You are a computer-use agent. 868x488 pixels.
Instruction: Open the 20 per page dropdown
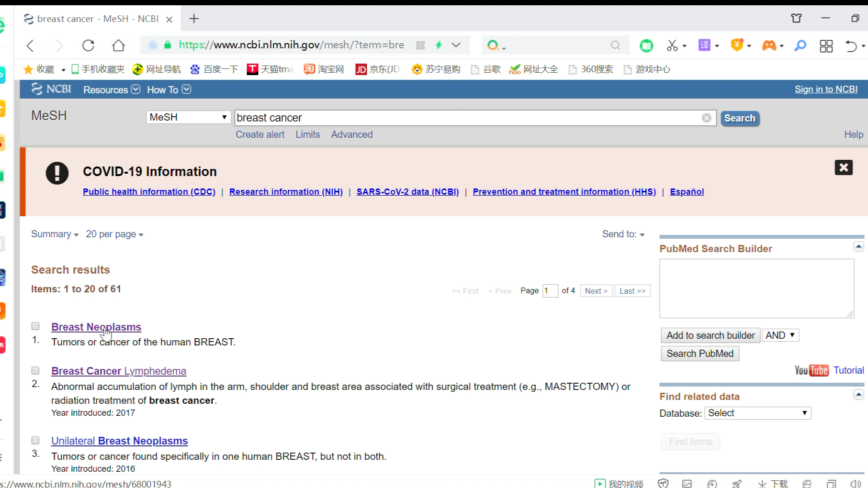(114, 234)
